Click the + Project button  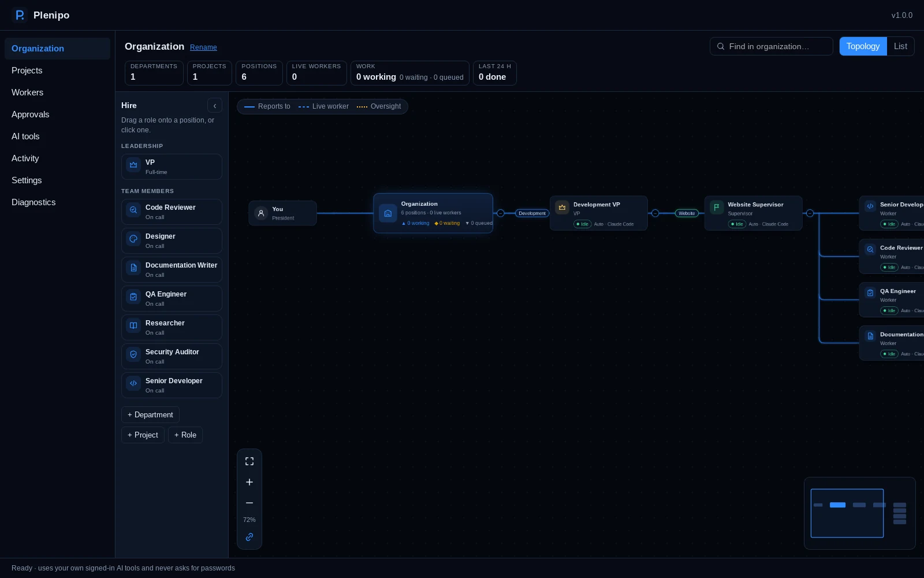pyautogui.click(x=143, y=435)
